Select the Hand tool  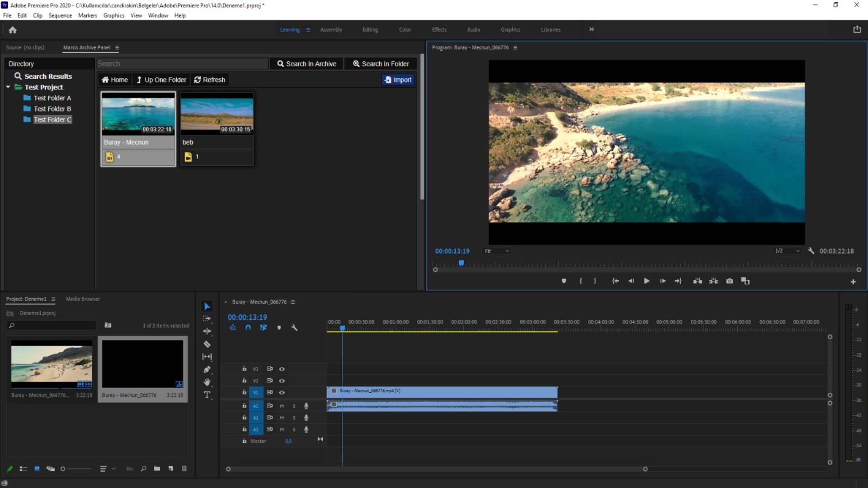coord(207,382)
